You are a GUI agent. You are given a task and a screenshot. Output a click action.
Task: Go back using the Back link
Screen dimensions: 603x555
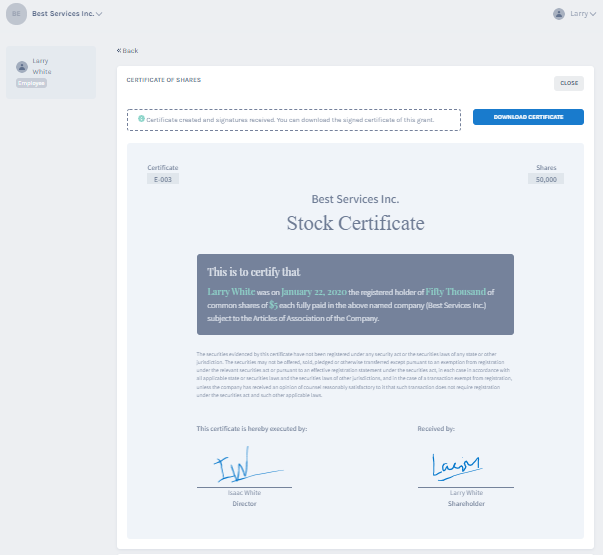click(127, 51)
